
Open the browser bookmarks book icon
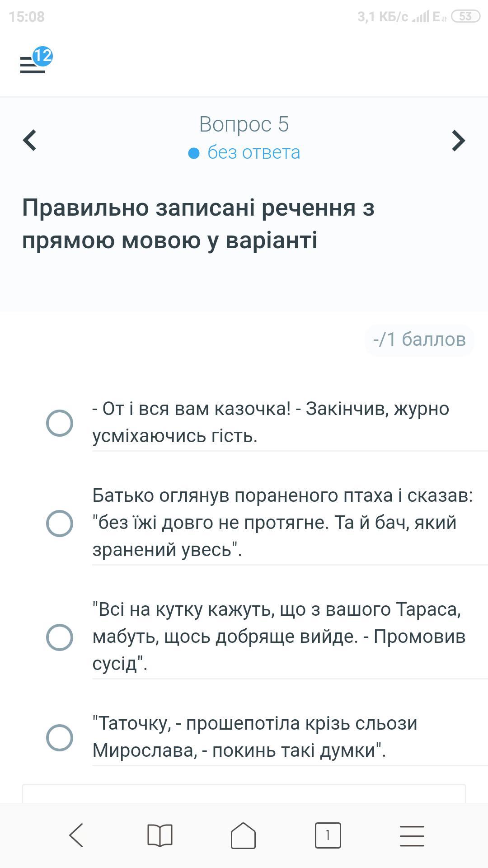[160, 835]
